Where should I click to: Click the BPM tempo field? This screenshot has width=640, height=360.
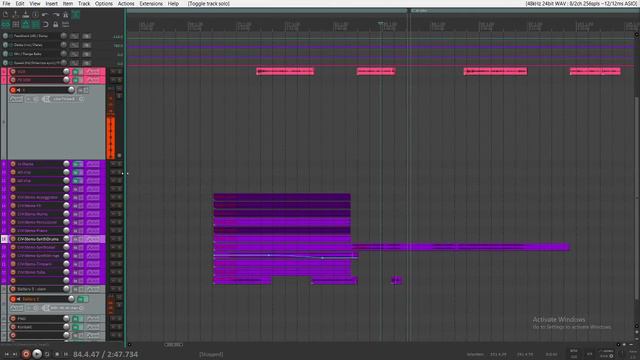(574, 354)
